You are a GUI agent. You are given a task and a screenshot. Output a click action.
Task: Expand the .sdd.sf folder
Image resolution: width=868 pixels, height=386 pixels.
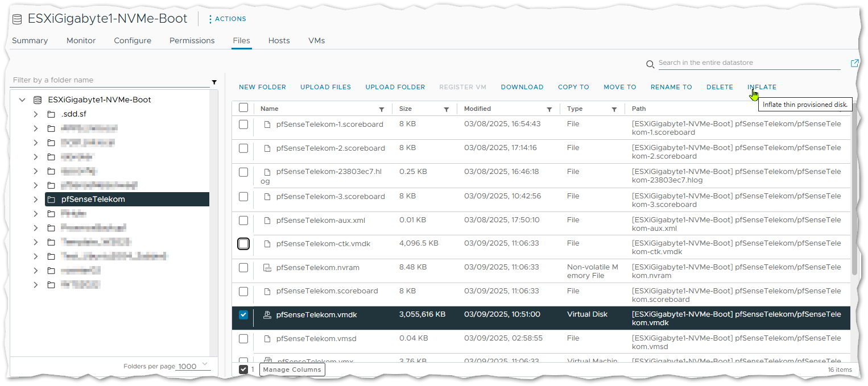pyautogui.click(x=36, y=114)
